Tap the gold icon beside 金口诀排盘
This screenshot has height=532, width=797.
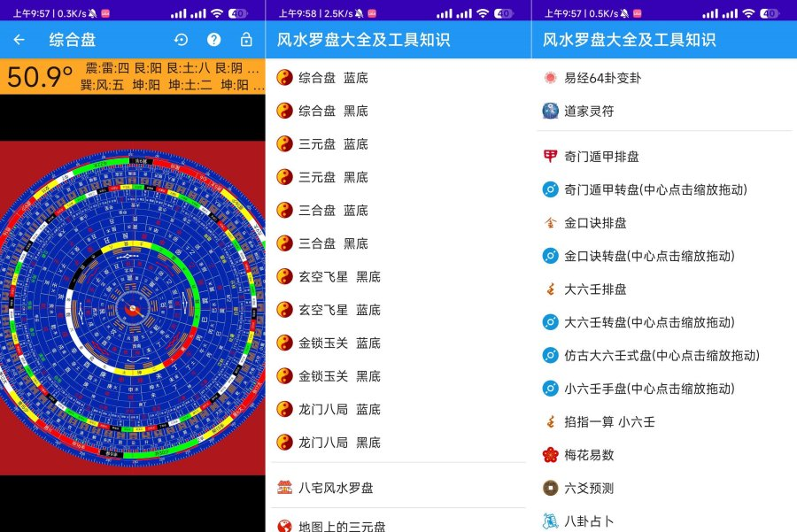550,222
